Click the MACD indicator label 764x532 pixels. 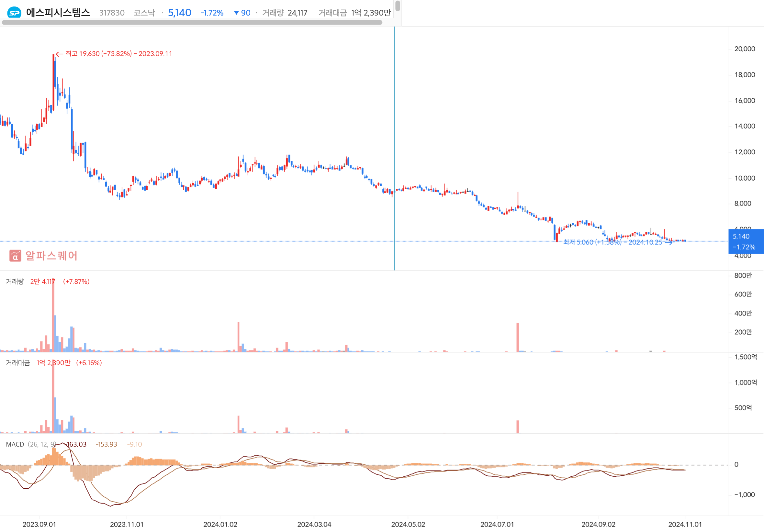15,445
